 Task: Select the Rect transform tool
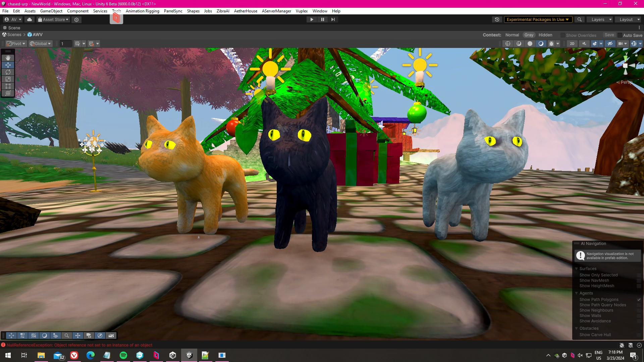[x=8, y=86]
